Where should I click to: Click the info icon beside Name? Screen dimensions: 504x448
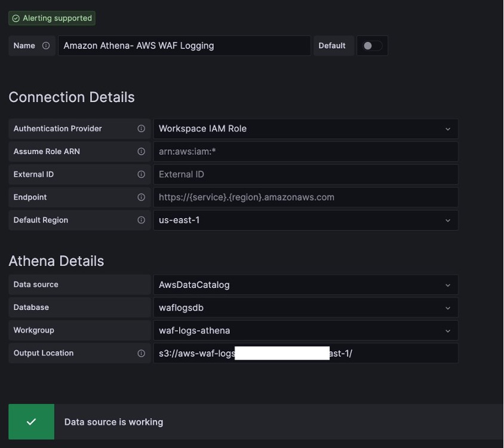[46, 45]
